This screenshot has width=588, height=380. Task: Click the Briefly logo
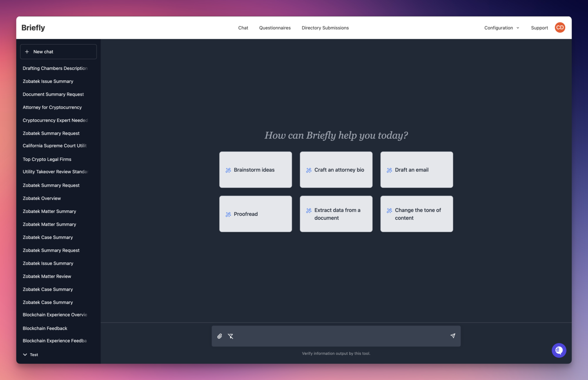(33, 28)
